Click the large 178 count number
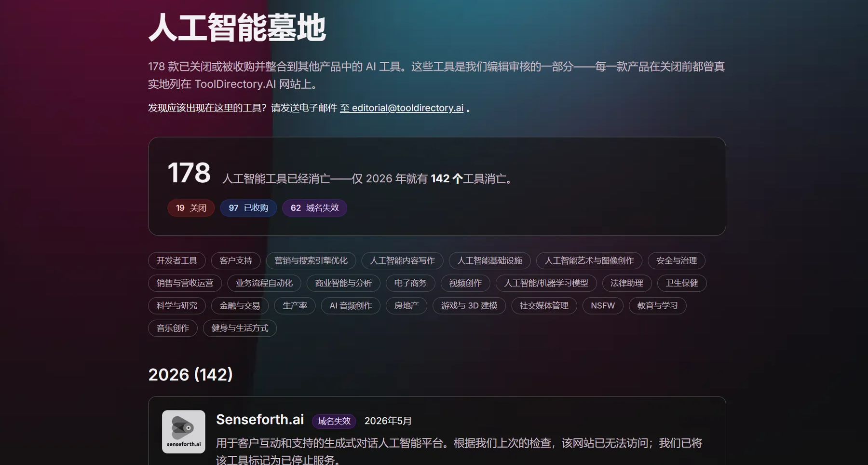This screenshot has width=868, height=465. coord(189,173)
